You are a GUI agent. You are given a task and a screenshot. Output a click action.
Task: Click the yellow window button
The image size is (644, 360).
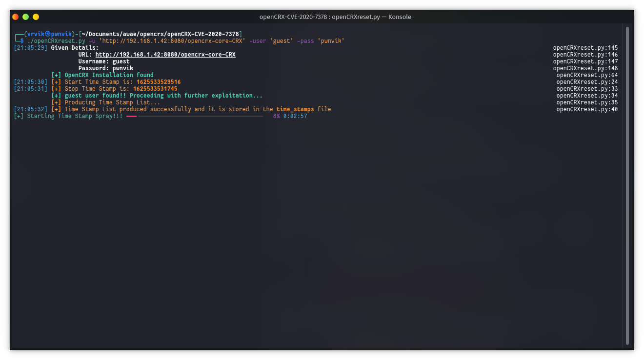point(36,17)
